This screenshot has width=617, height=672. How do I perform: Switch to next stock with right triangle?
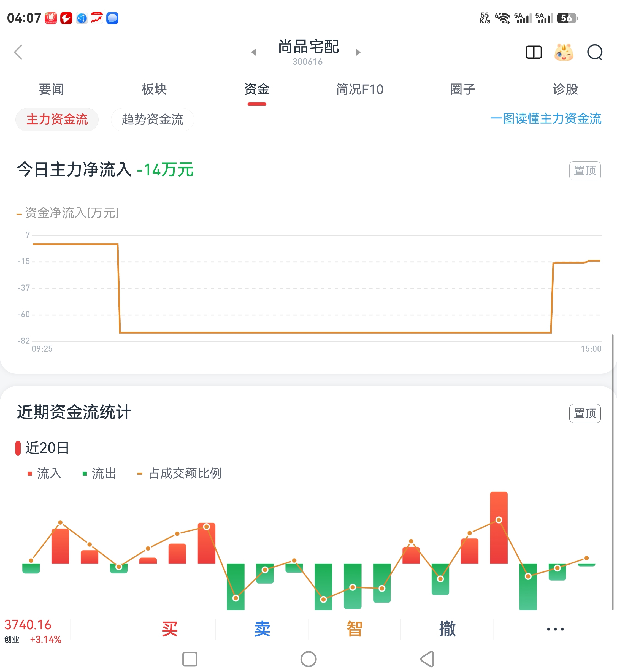(x=358, y=52)
